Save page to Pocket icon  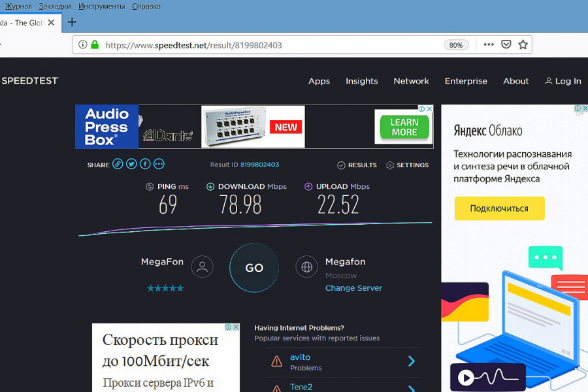tap(506, 44)
